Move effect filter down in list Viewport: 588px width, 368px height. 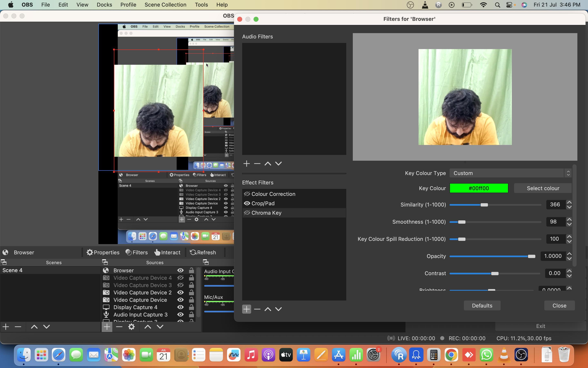tap(278, 309)
